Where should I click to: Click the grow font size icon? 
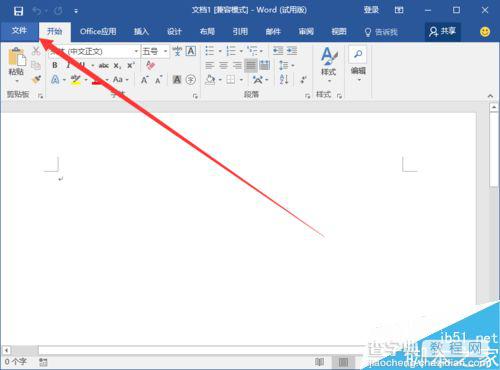(145, 80)
